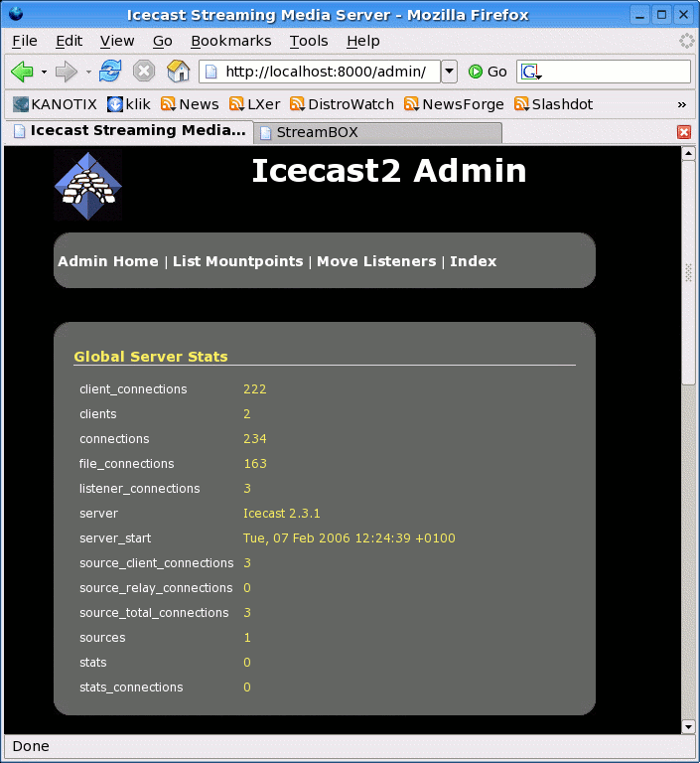The image size is (700, 763).
Task: Open the Back history dropdown arrow
Action: [x=44, y=72]
